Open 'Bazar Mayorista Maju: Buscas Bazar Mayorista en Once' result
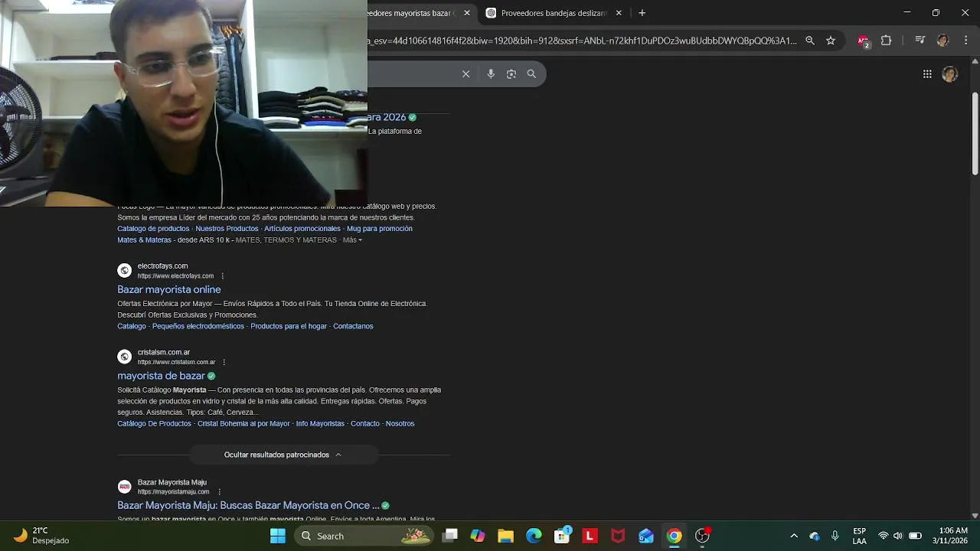This screenshot has height=551, width=980. tap(248, 505)
